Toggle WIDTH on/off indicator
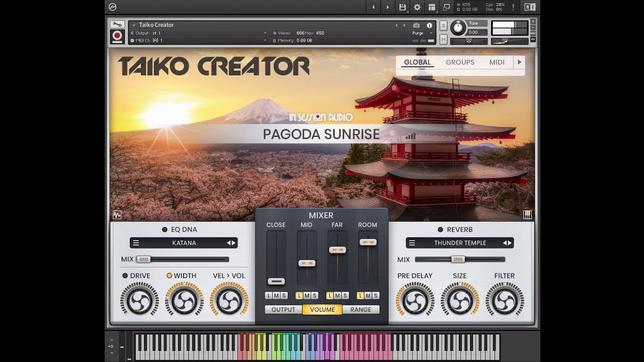644x362 pixels. tap(169, 276)
